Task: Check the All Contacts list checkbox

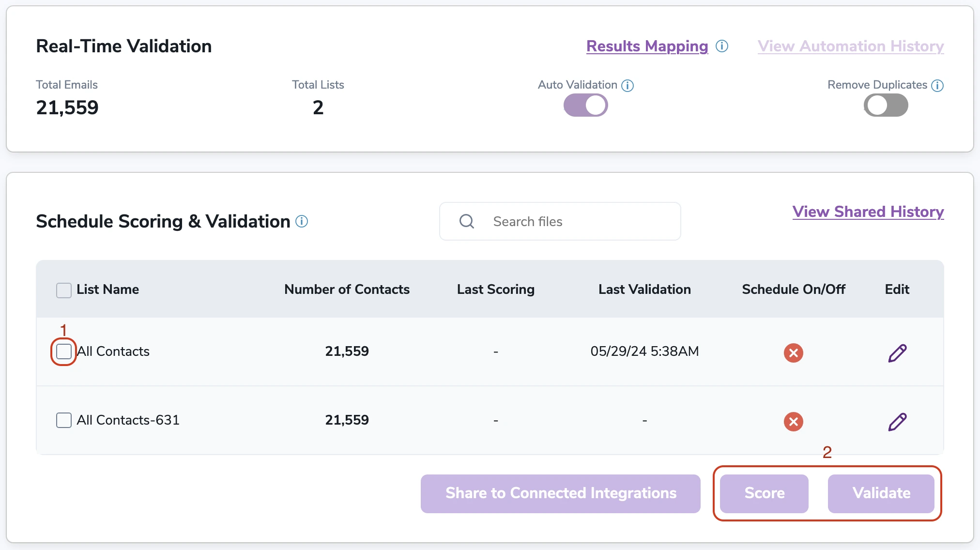Action: pyautogui.click(x=64, y=351)
